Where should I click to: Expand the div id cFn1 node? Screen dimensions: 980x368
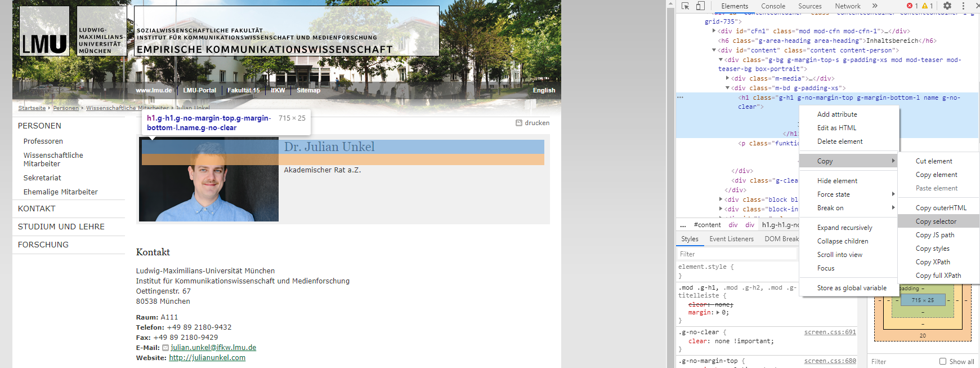[x=714, y=31]
